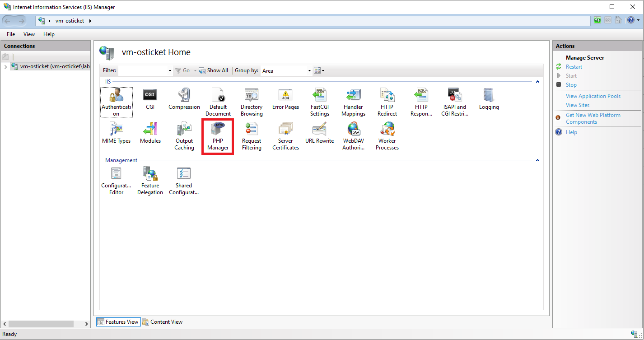
Task: Switch to the Features View tab
Action: [x=118, y=322]
